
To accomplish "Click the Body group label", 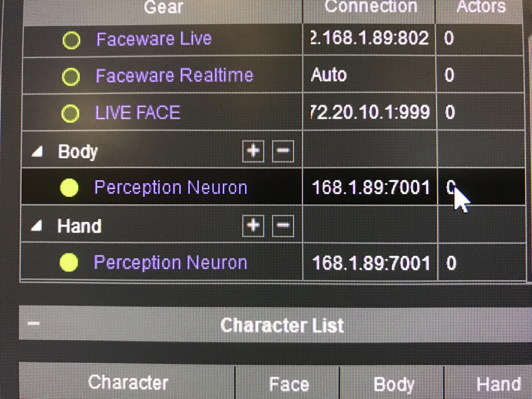I will click(x=77, y=152).
